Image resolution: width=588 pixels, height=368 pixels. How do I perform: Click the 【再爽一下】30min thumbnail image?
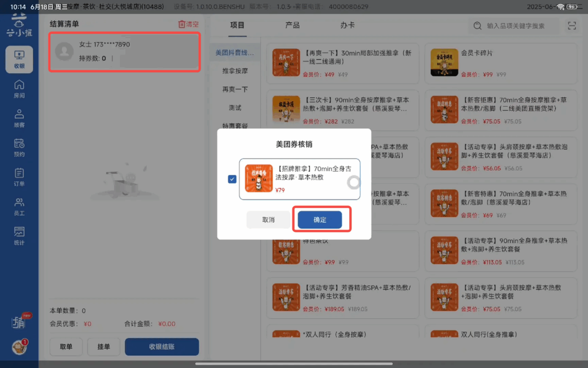pos(286,62)
